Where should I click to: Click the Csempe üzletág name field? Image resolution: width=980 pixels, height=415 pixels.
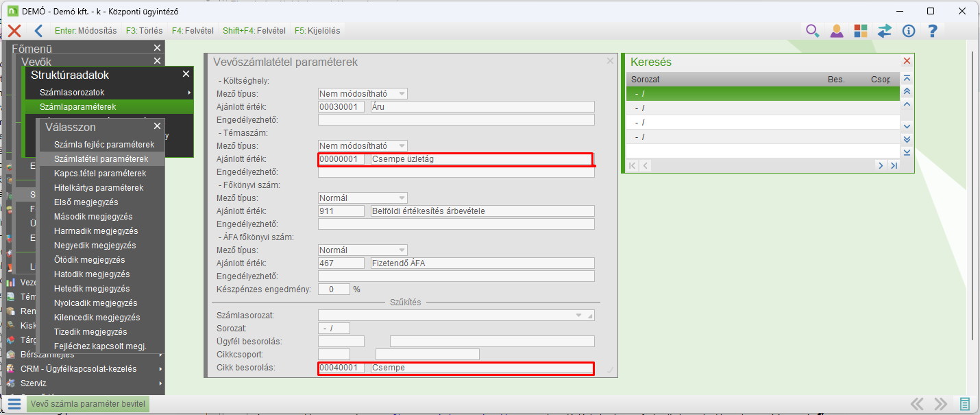coord(482,159)
